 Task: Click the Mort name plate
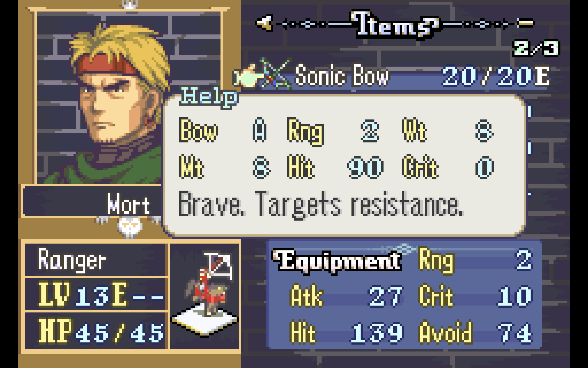[x=92, y=201]
